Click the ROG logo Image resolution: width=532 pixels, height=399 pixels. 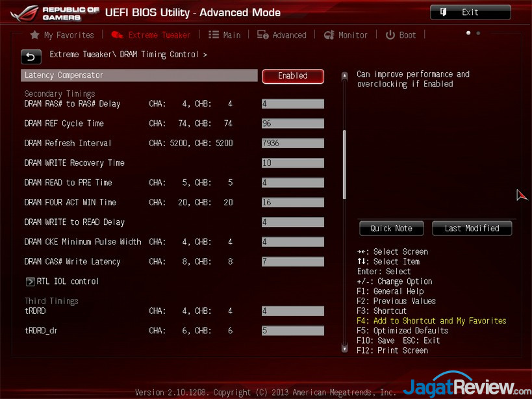(x=25, y=14)
